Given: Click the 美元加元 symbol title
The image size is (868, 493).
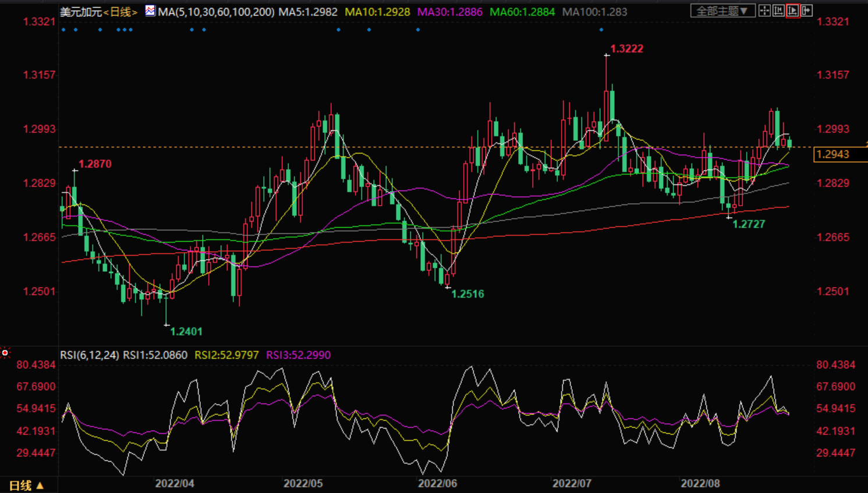Looking at the screenshot, I should click(x=81, y=12).
